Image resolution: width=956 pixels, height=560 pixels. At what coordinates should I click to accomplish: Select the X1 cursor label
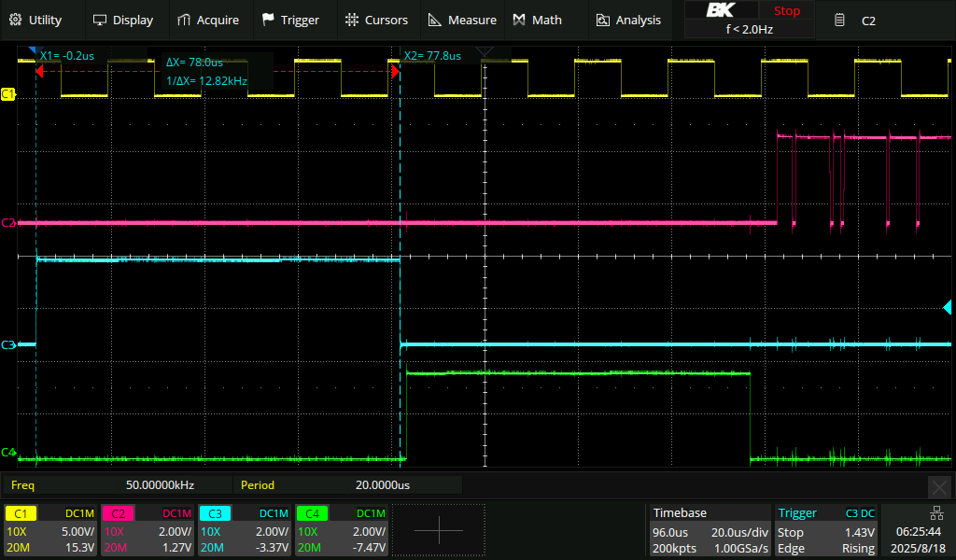(67, 55)
